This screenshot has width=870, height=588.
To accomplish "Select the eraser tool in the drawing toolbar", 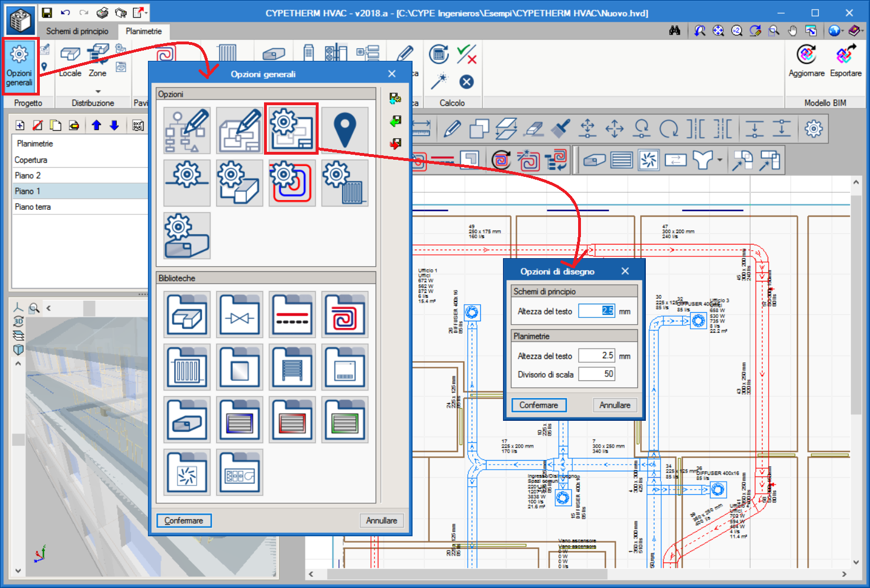I will [533, 129].
